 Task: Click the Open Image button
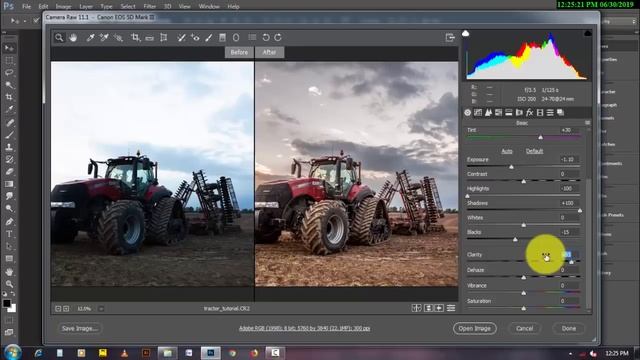(475, 329)
